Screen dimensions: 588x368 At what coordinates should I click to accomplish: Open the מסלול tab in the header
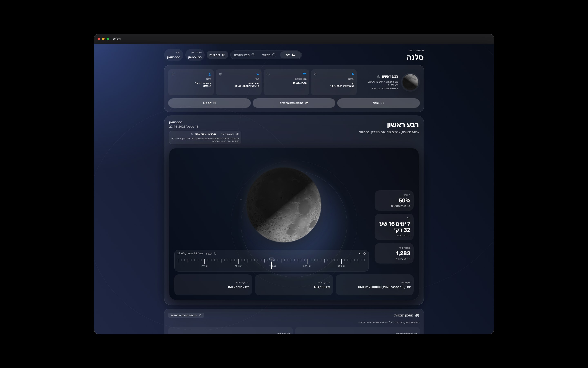coord(269,55)
